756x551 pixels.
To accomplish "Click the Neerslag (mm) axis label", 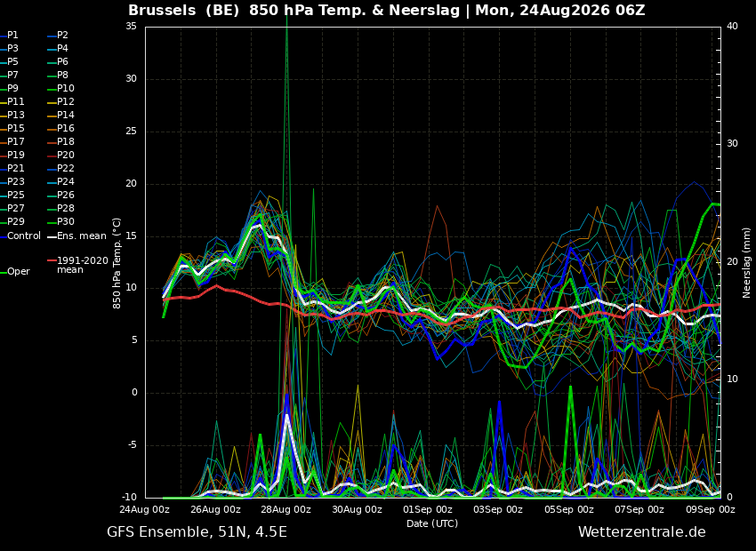I will [x=747, y=263].
